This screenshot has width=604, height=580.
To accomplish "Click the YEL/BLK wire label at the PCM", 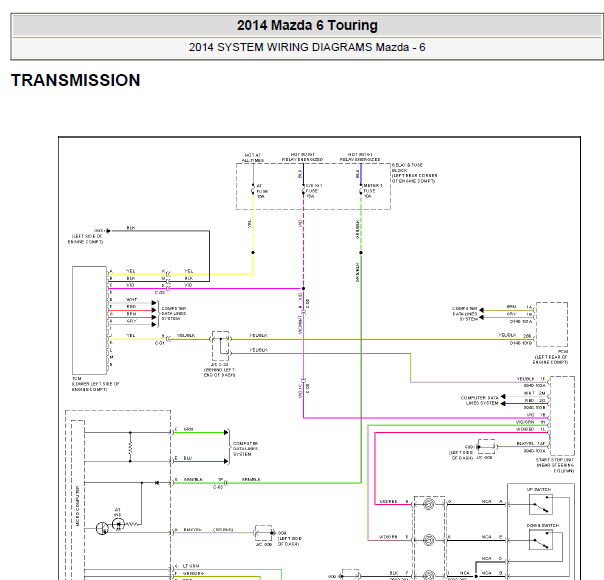I will [x=507, y=335].
